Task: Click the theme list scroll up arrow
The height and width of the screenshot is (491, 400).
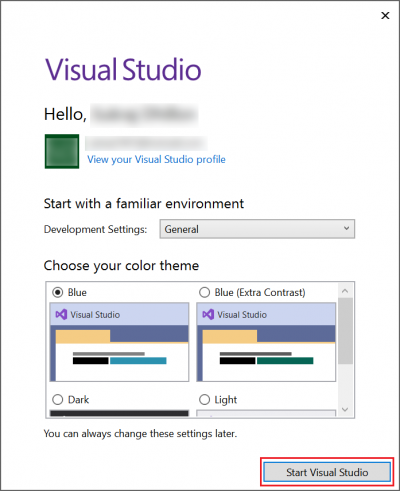Action: 345,291
